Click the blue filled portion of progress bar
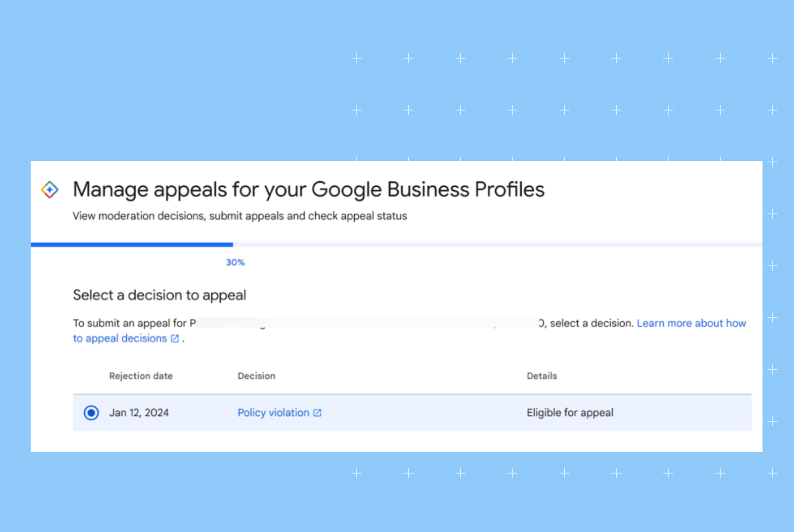Viewport: 794px width, 532px height. pos(131,244)
